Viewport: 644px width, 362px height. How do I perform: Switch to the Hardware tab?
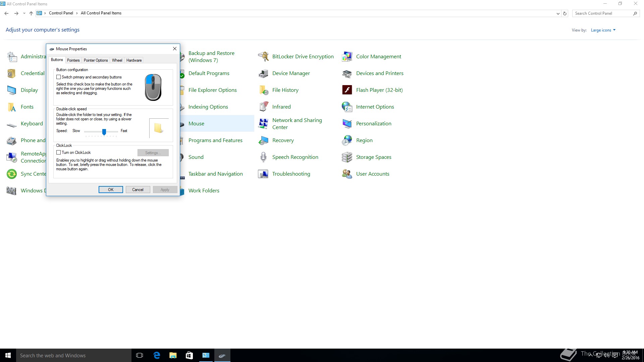click(x=134, y=60)
